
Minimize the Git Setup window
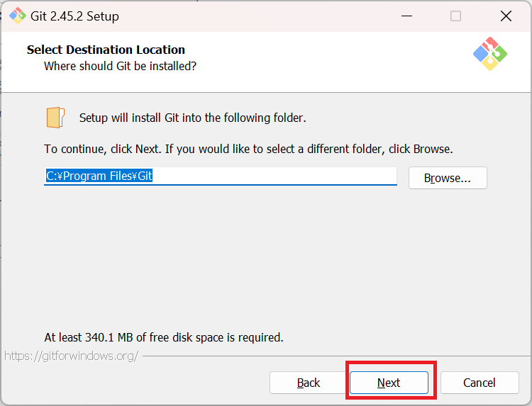point(406,16)
